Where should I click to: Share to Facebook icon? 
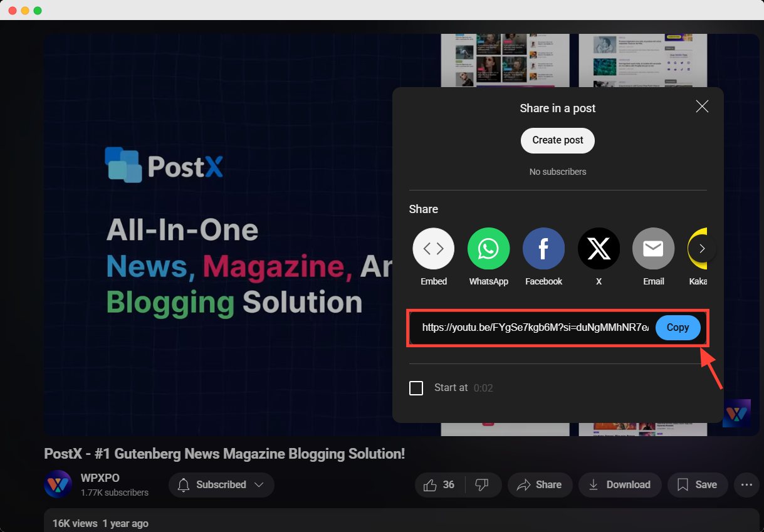[543, 249]
